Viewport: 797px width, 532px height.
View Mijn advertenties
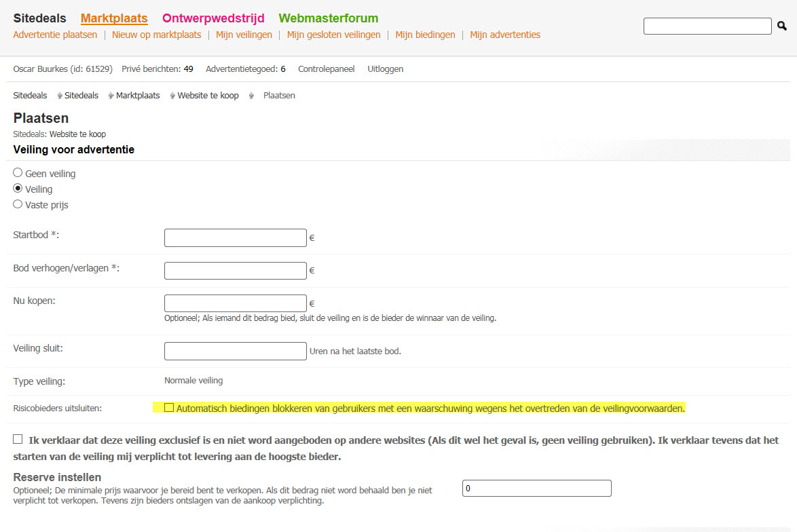(x=505, y=35)
